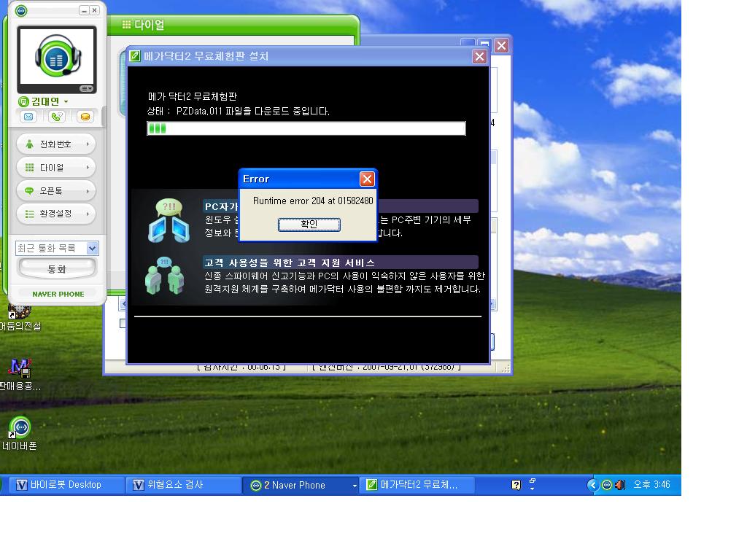The height and width of the screenshot is (560, 747).
Task: Expand hidden system tray icons arrow
Action: pos(592,485)
